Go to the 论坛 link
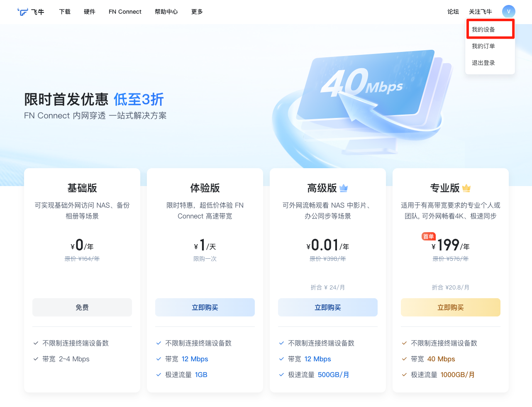 [x=453, y=12]
